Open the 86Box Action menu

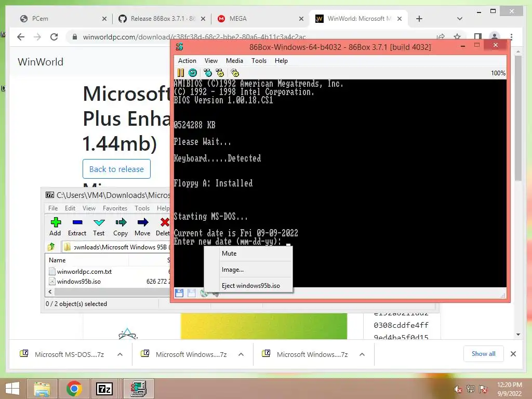(x=187, y=61)
